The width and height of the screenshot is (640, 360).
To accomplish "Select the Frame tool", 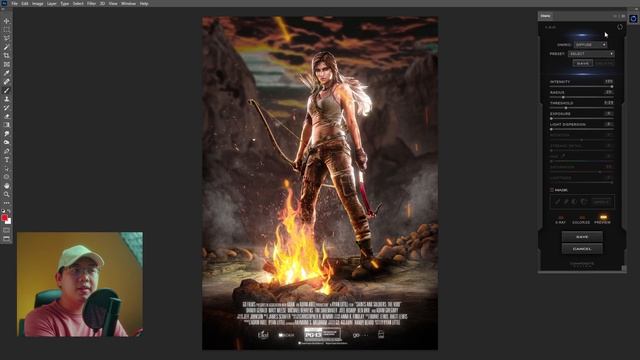I will coord(7,64).
